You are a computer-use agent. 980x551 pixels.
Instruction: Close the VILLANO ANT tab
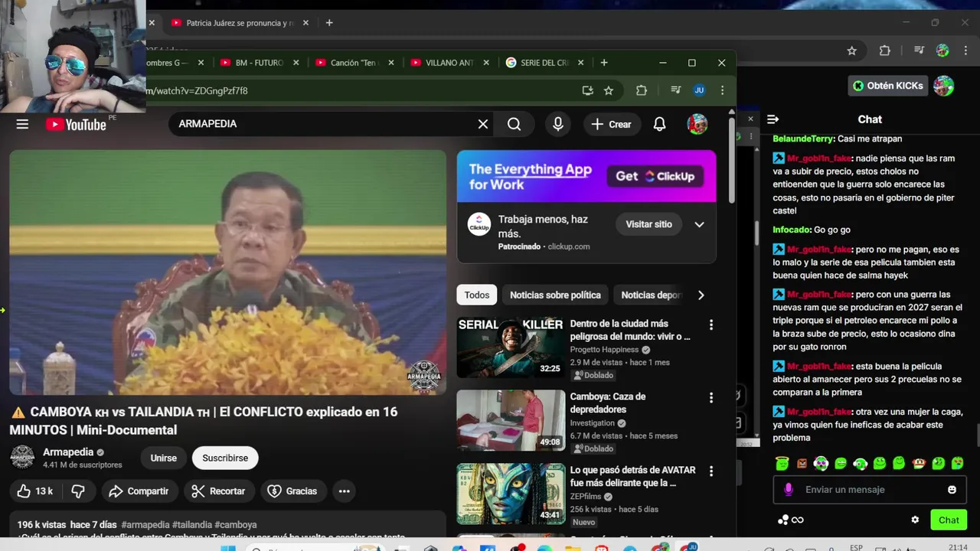pyautogui.click(x=486, y=63)
